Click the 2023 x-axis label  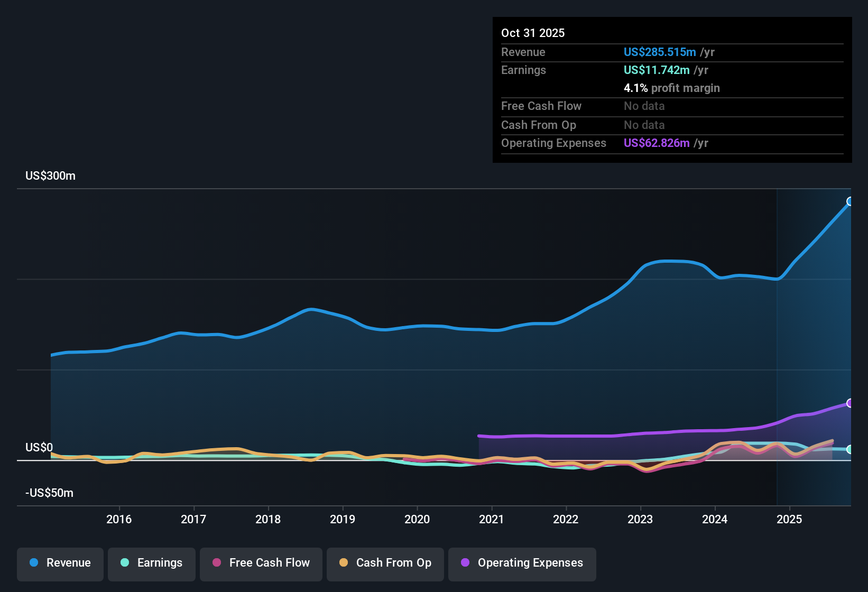(x=640, y=519)
